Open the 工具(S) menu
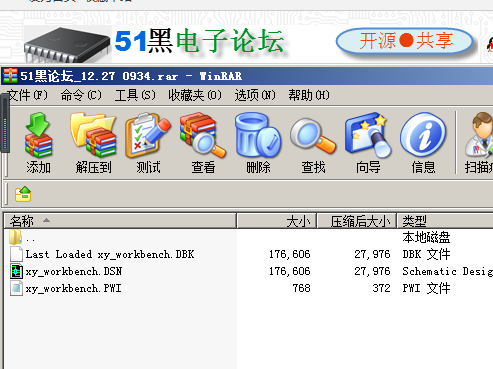Viewport: 493px width, 369px height. pyautogui.click(x=135, y=95)
